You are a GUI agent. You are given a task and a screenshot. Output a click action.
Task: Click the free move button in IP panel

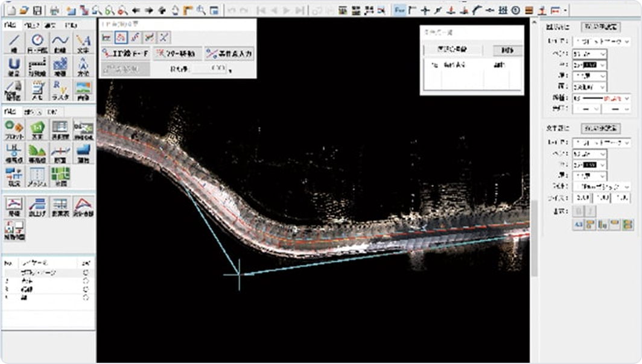[177, 54]
